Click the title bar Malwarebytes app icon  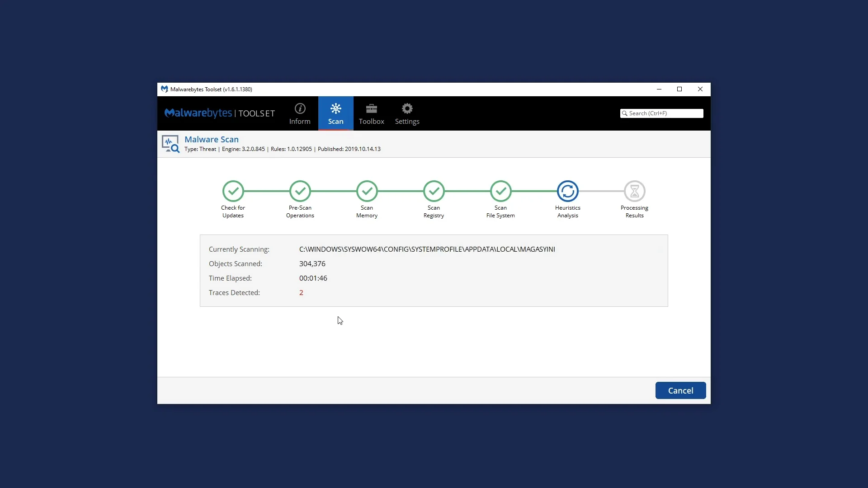pyautogui.click(x=165, y=89)
